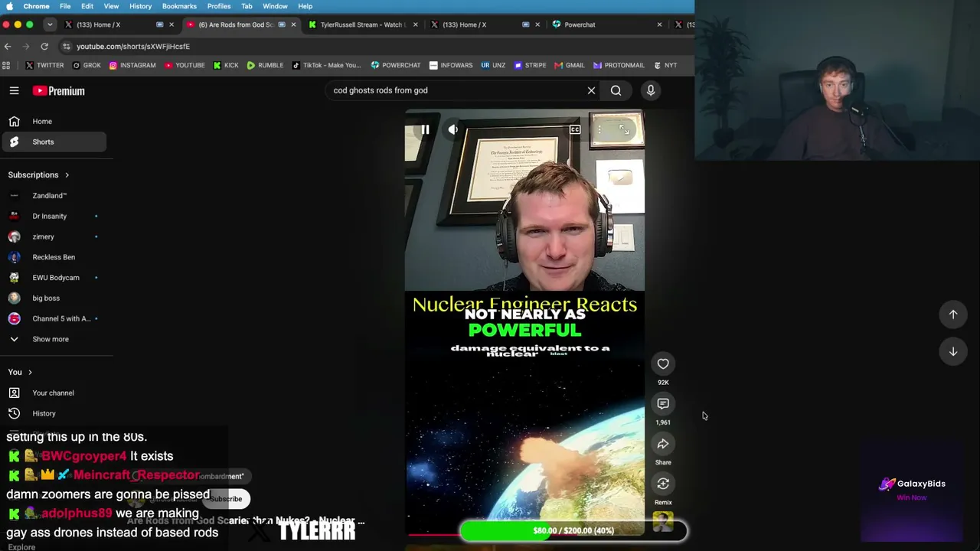Open the POWERCHAT bookmark
This screenshot has height=551, width=980.
396,65
